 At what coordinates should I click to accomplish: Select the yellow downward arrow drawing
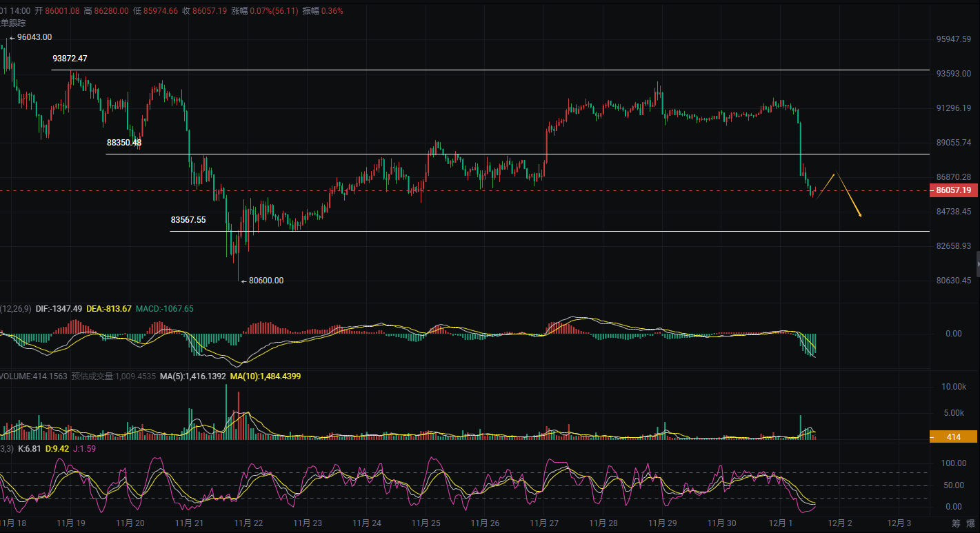[x=850, y=197]
